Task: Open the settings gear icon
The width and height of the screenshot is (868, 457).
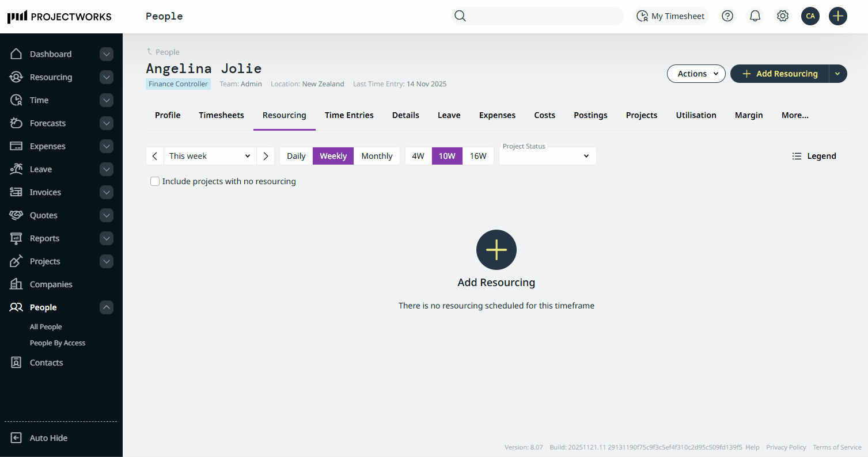Action: [782, 16]
